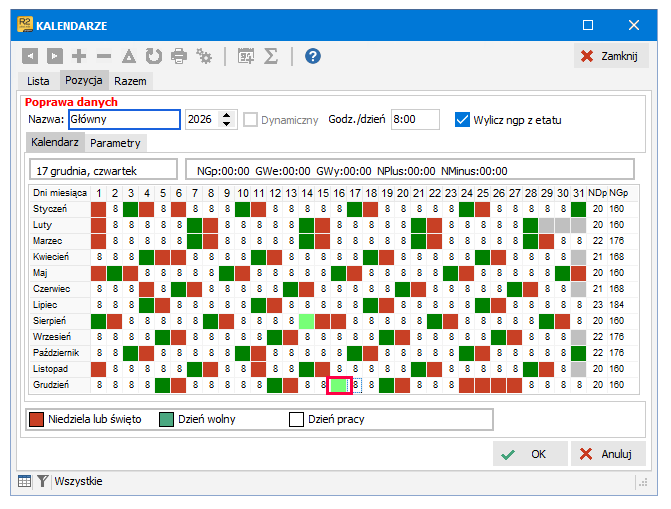Click day 17 column header

point(355,193)
